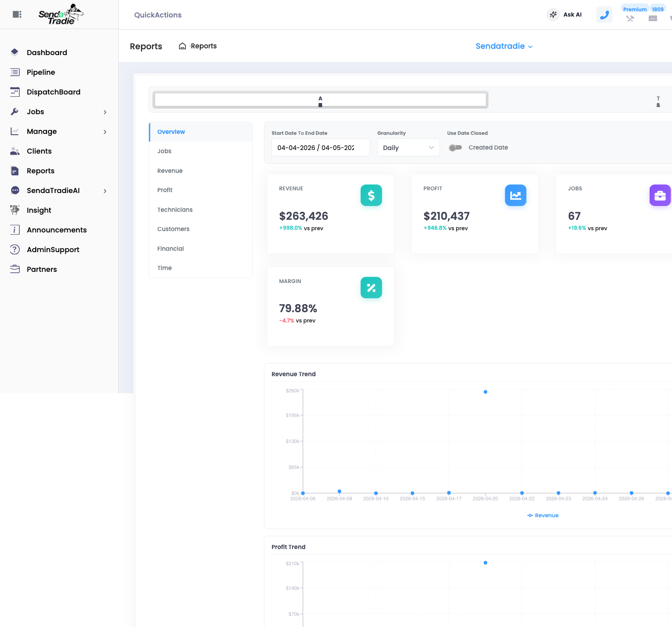
Task: Click the gray message bubble icon in the header
Action: [653, 18]
